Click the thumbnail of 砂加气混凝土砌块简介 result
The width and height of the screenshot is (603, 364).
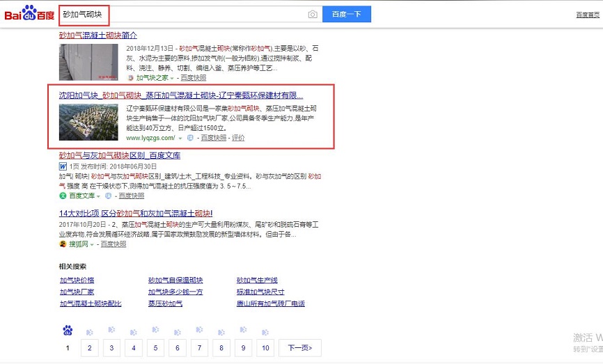coord(88,62)
